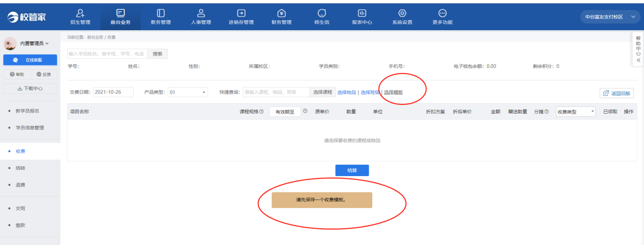Screen dimensions: 644x245
Task: Click the 折扣方案 column header
Action: tap(436, 112)
